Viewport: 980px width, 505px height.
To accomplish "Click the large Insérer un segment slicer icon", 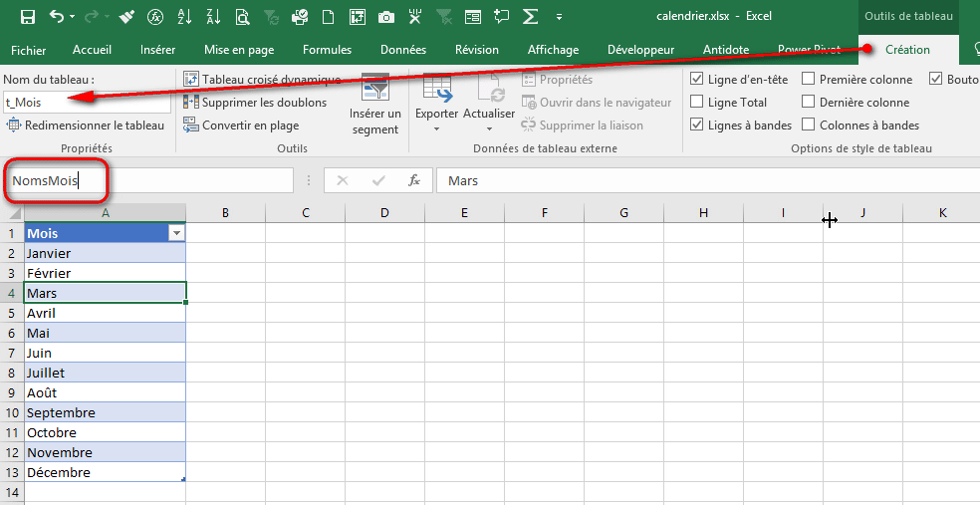I will click(x=375, y=90).
